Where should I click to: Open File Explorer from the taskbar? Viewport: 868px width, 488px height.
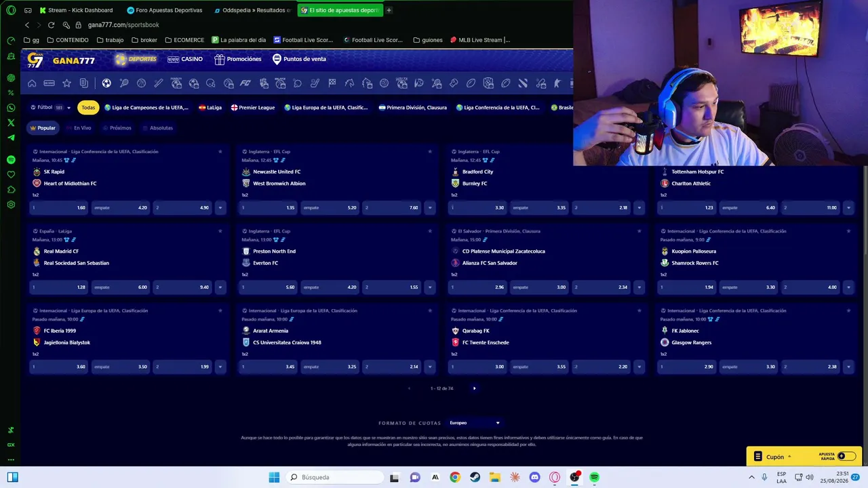point(494,477)
